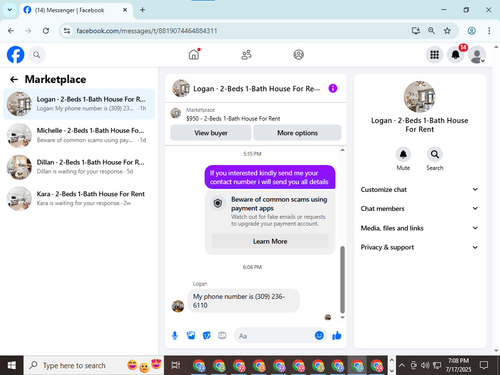Choose a sticker from the composer

[207, 335]
